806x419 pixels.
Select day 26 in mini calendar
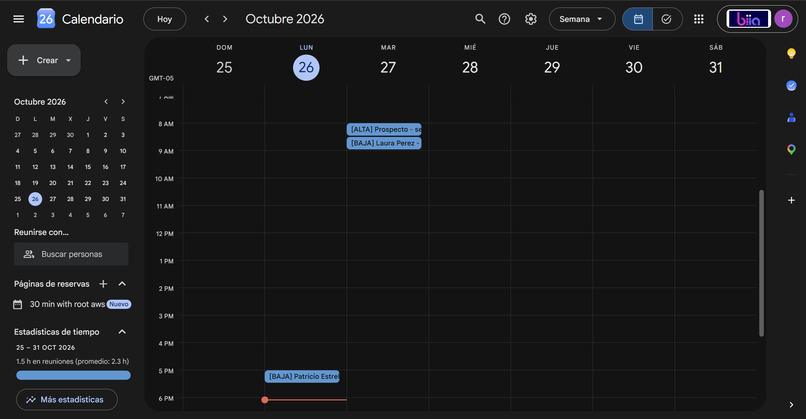[x=35, y=199]
